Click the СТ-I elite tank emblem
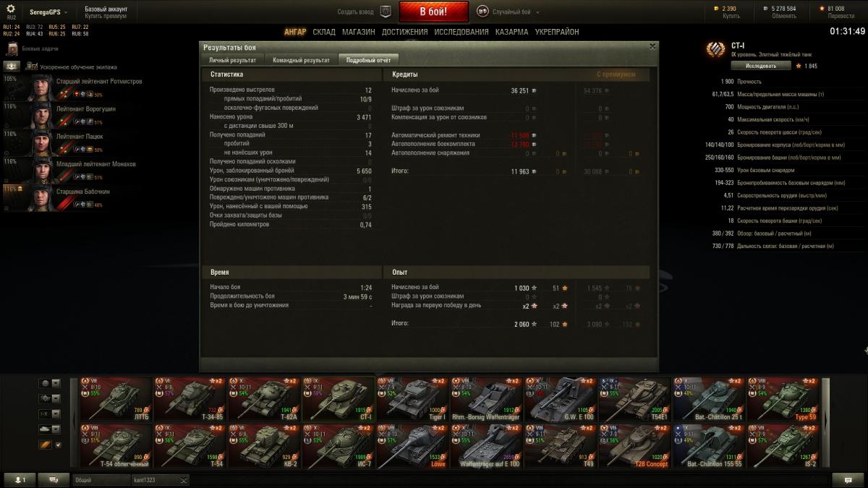The image size is (868, 488). [x=715, y=49]
